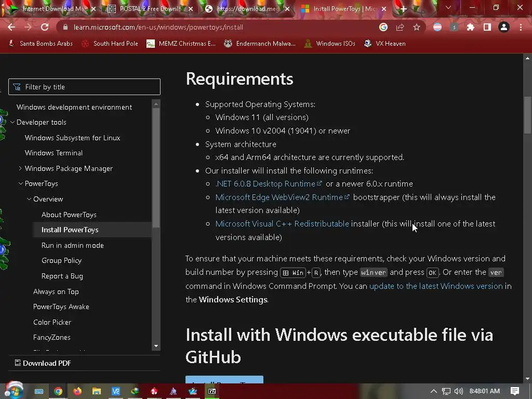
Task: Collapse the Developer tools section
Action: [x=12, y=122]
